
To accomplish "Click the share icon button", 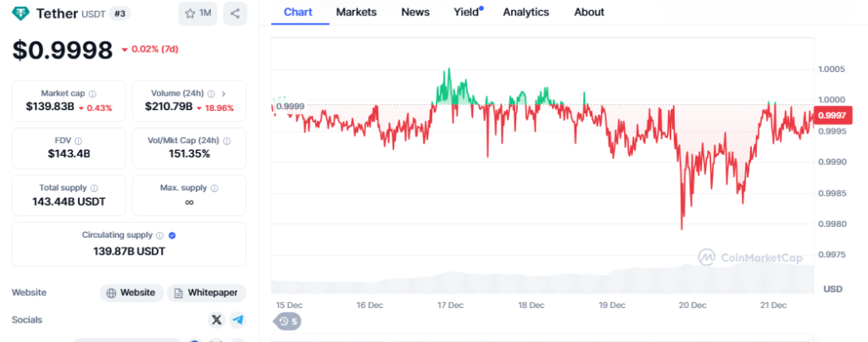I will (x=235, y=14).
